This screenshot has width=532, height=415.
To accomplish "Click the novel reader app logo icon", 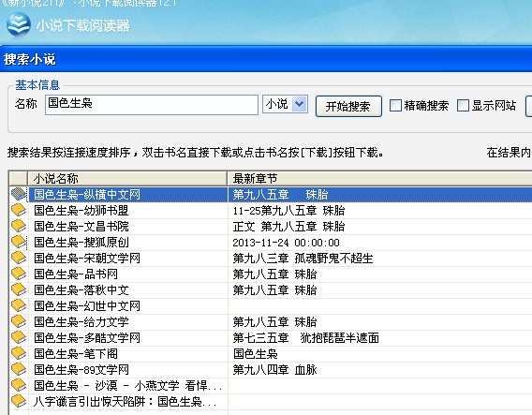I will click(x=19, y=24).
